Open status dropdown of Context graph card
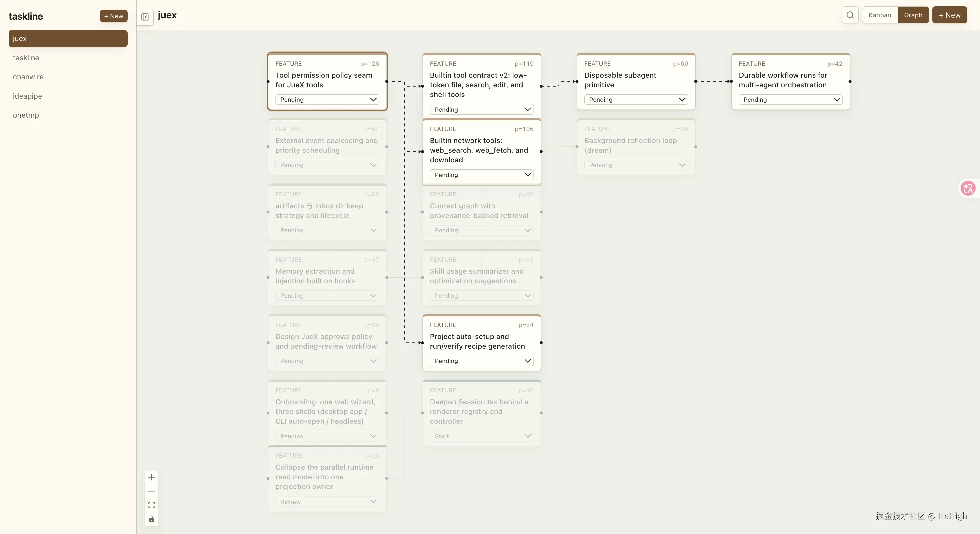 click(482, 230)
